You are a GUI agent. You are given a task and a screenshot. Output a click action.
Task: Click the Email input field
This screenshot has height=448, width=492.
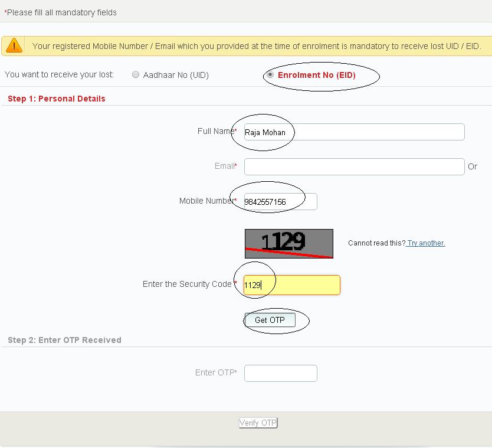pyautogui.click(x=354, y=166)
